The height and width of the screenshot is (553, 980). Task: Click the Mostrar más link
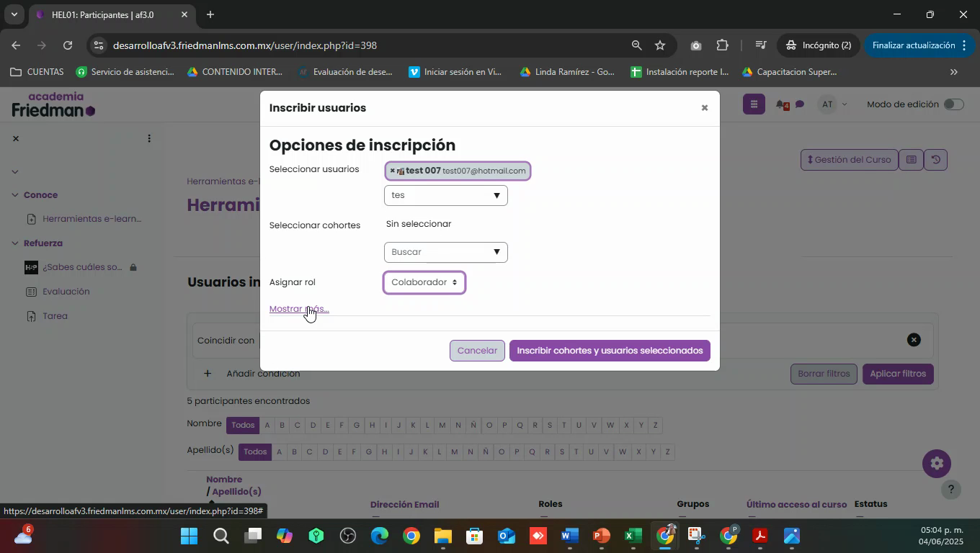pyautogui.click(x=299, y=309)
